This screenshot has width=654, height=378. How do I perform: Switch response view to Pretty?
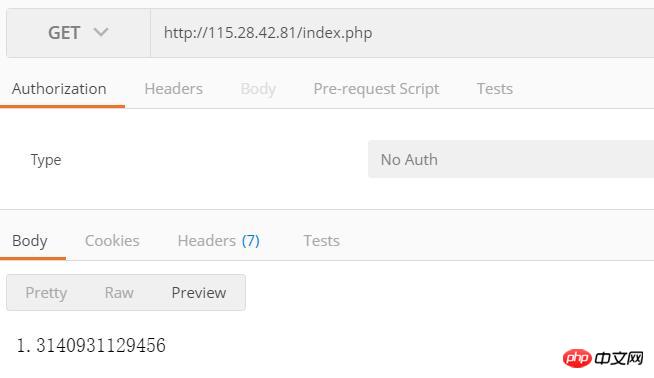click(x=46, y=293)
